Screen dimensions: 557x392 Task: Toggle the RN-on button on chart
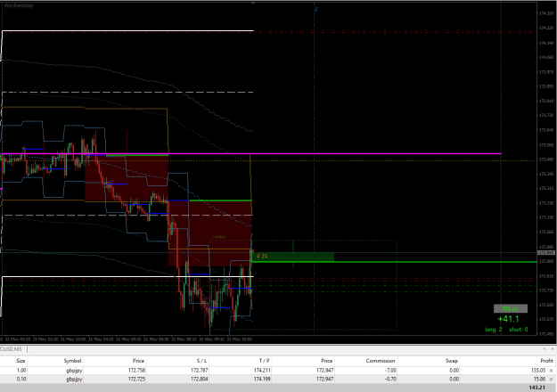click(511, 308)
